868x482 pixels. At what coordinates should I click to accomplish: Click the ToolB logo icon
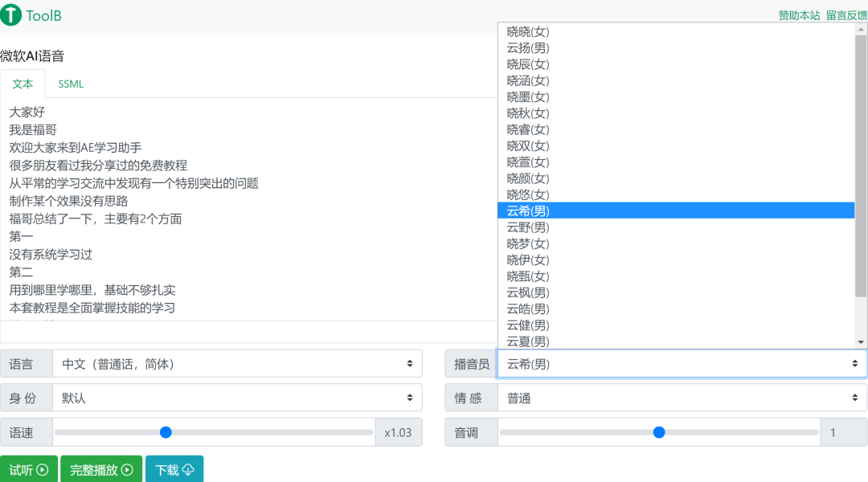(11, 15)
